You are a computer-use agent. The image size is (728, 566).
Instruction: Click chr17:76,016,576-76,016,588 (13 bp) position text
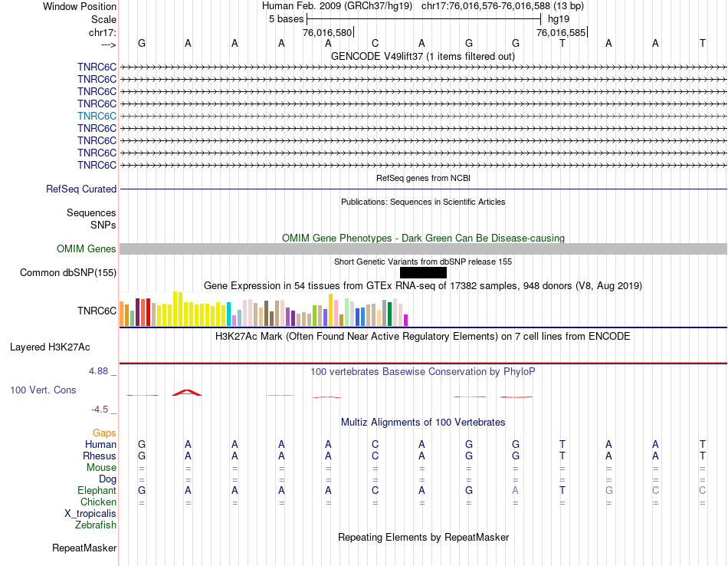coord(503,6)
